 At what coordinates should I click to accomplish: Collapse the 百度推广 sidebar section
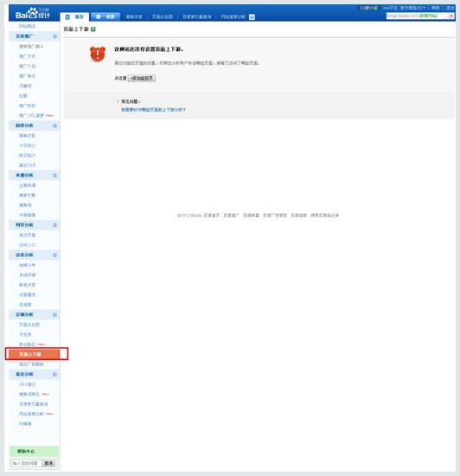54,36
